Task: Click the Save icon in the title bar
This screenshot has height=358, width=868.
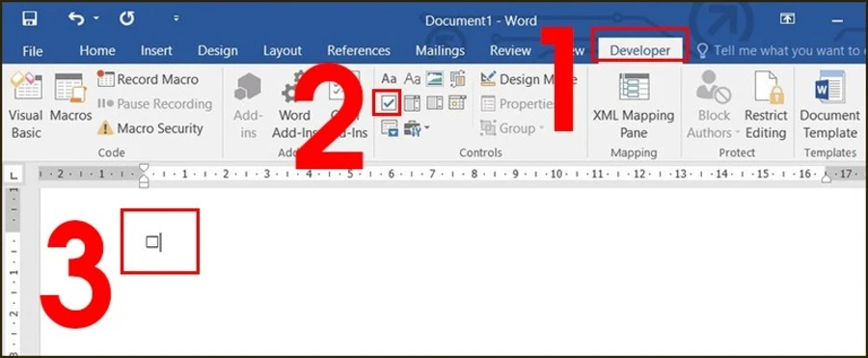Action: coord(30,18)
